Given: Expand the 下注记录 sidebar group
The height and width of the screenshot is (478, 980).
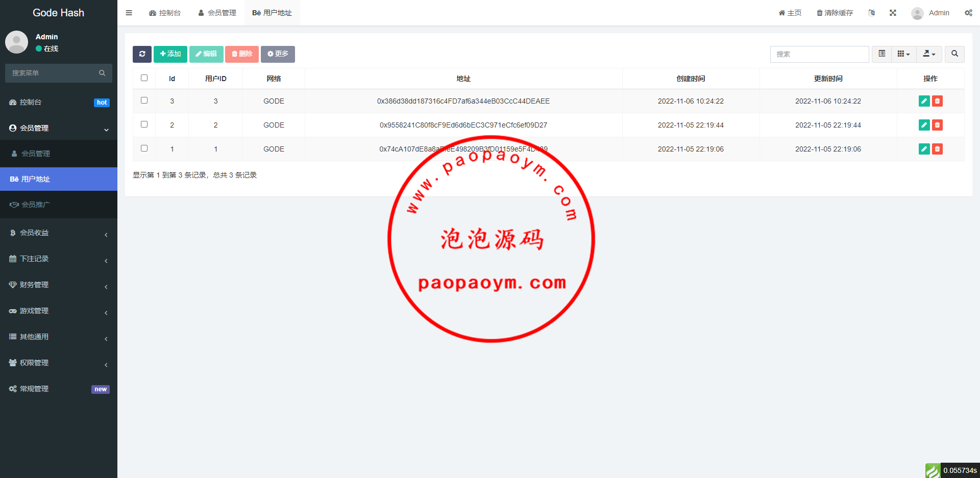Looking at the screenshot, I should coord(59,259).
